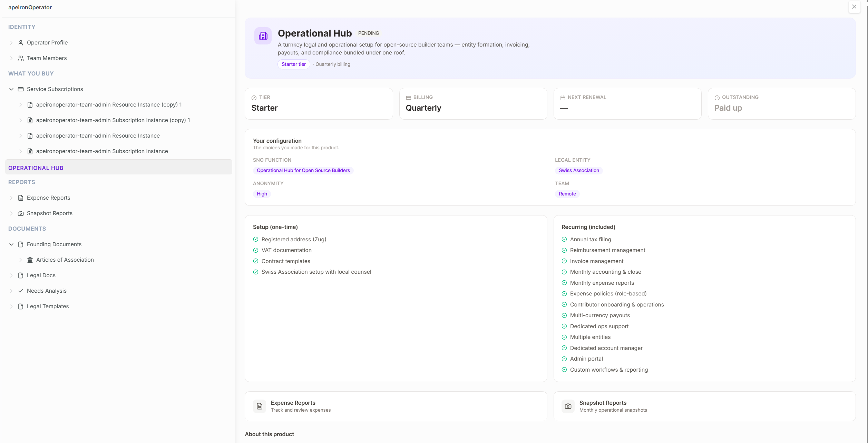Collapse the Service Subscriptions tree
The width and height of the screenshot is (868, 443).
(11, 89)
